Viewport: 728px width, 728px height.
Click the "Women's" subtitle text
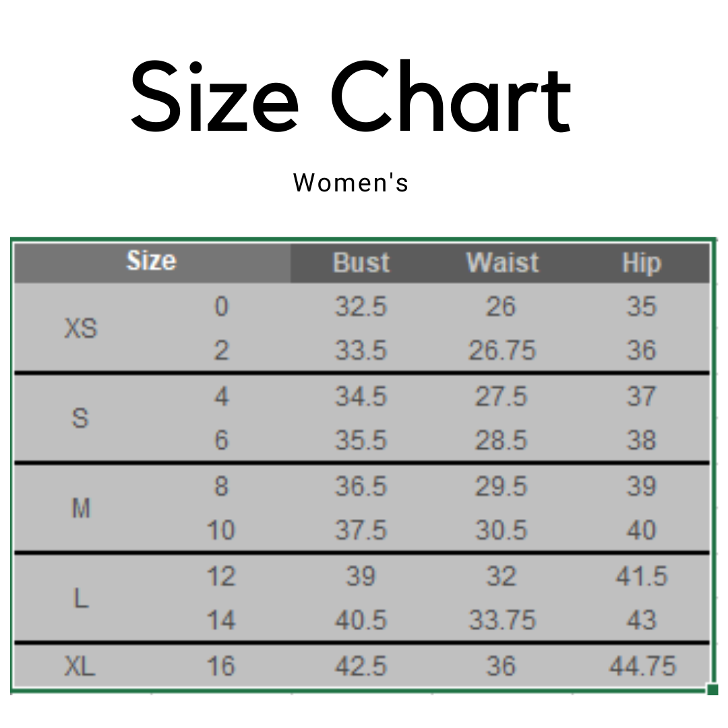351,183
